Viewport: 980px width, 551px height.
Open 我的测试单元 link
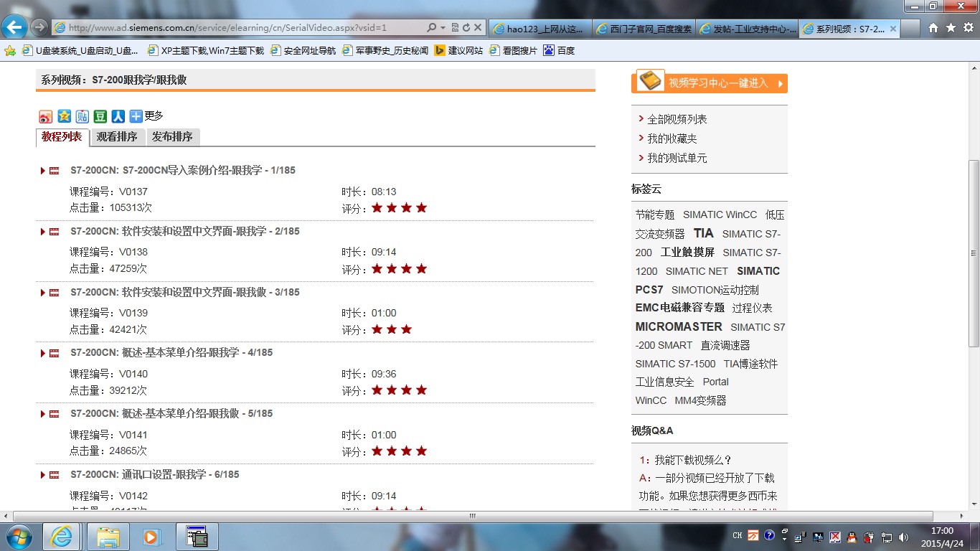(x=677, y=158)
